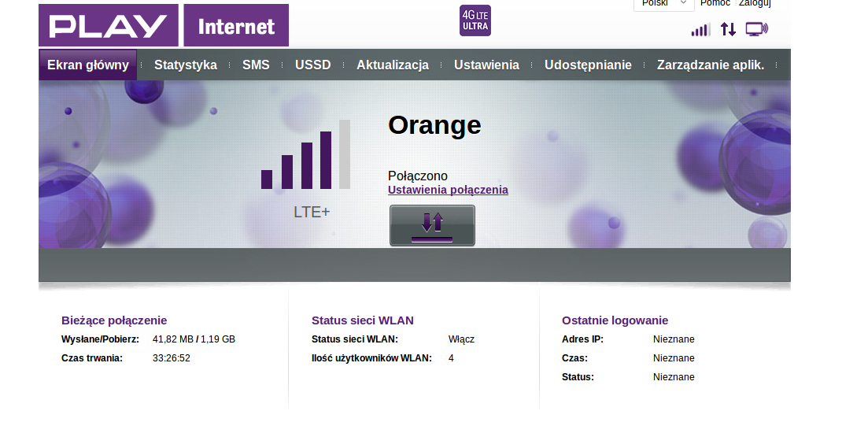Open the Ekran główny tab
This screenshot has width=868, height=448.
(88, 65)
